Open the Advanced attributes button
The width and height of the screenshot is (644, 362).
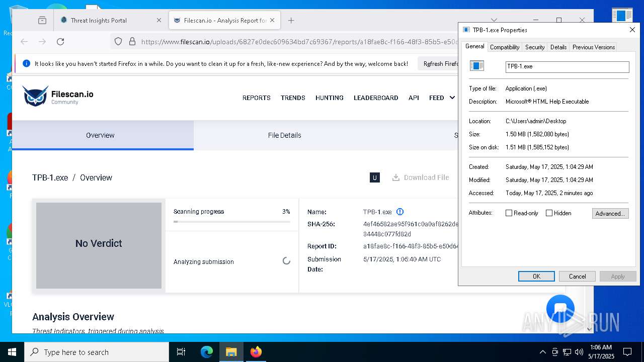[x=610, y=213]
